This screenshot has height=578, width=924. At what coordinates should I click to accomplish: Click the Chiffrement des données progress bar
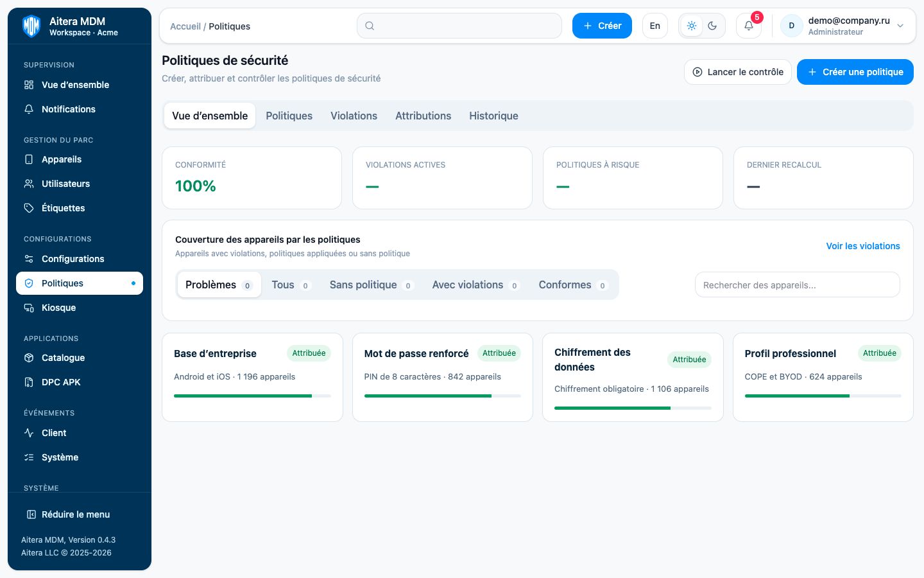633,408
